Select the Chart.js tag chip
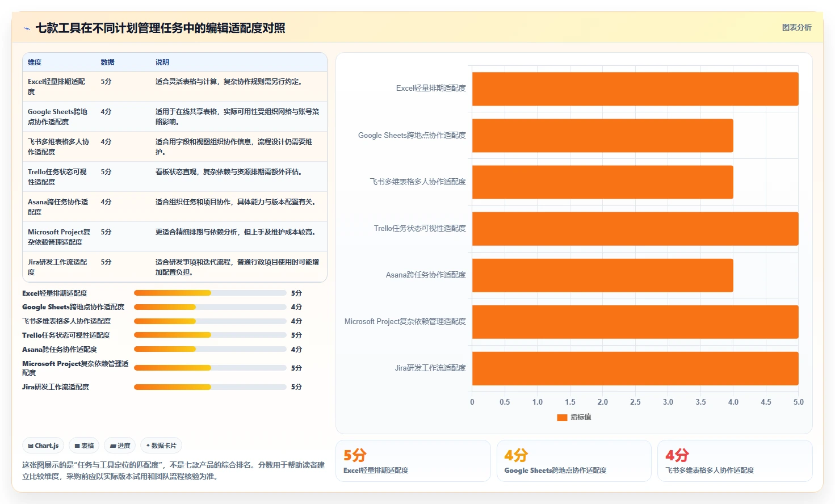 point(43,446)
